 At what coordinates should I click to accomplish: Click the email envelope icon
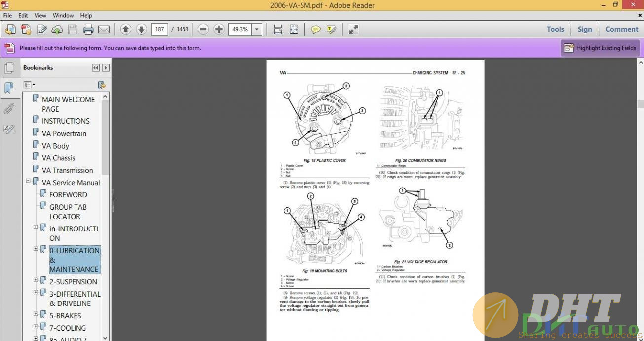[x=104, y=29]
